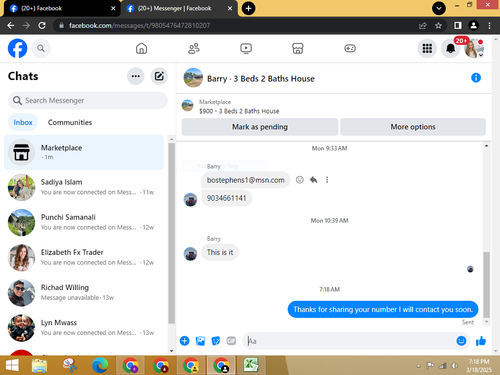The image size is (500, 375).
Task: Select the Inbox tab
Action: coord(23,122)
